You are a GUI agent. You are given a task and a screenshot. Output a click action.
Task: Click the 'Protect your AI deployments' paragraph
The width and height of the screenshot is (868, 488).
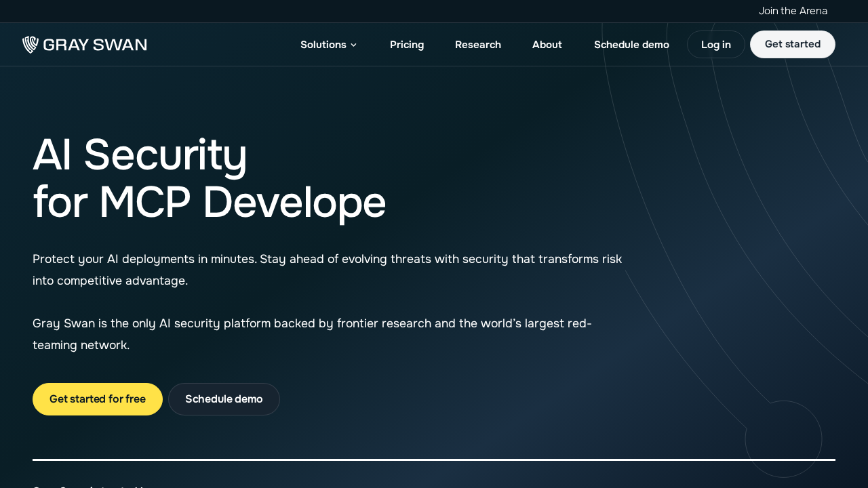point(327,270)
